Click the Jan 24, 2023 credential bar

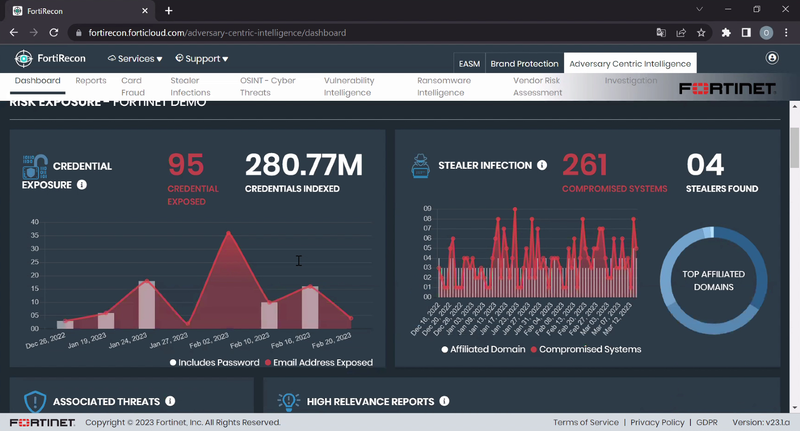coord(147,305)
